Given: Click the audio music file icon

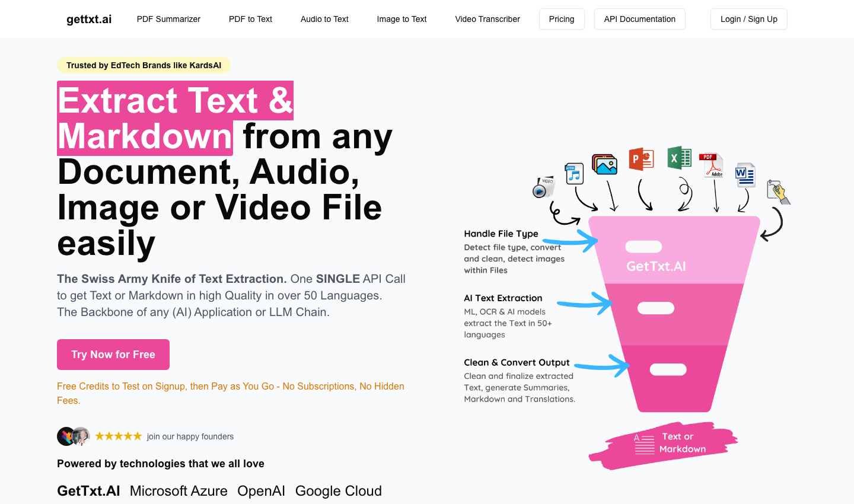Looking at the screenshot, I should pos(574,174).
